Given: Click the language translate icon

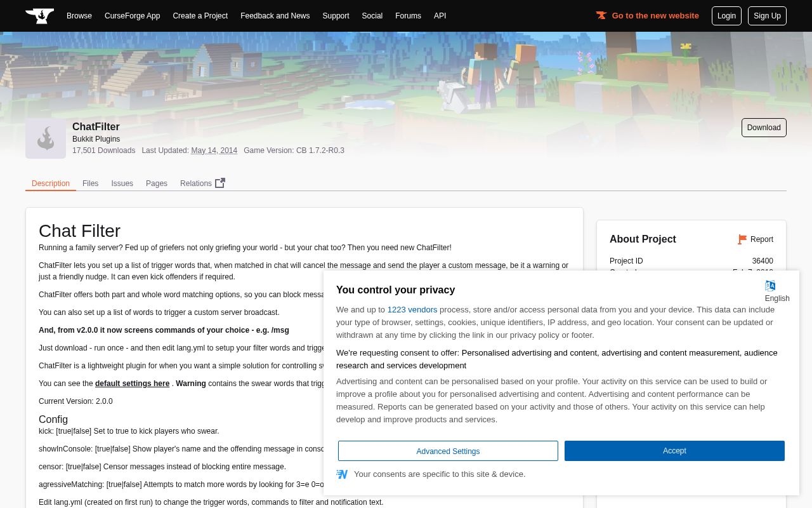Looking at the screenshot, I should point(770,286).
